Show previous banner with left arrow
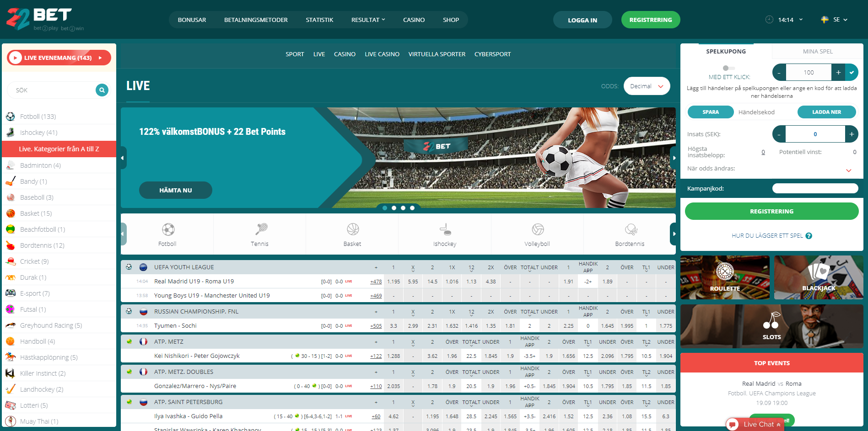Viewport: 868px width, 431px height. coord(123,158)
